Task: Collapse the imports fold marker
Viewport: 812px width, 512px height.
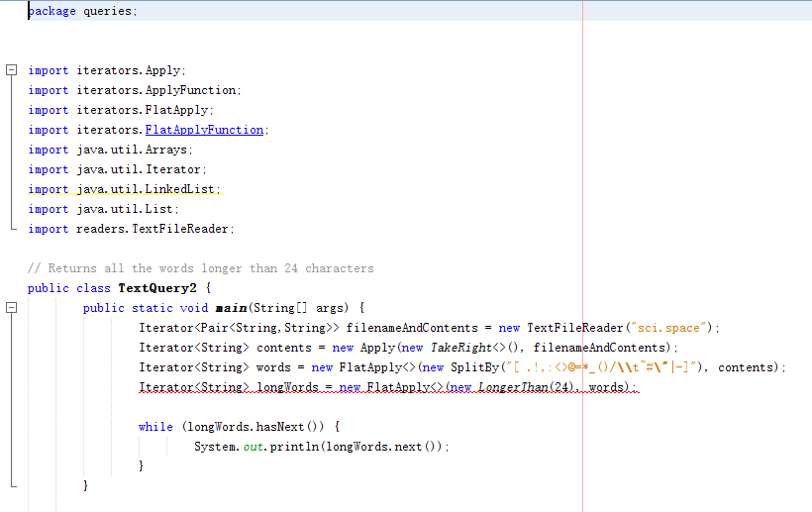Action: (12, 70)
